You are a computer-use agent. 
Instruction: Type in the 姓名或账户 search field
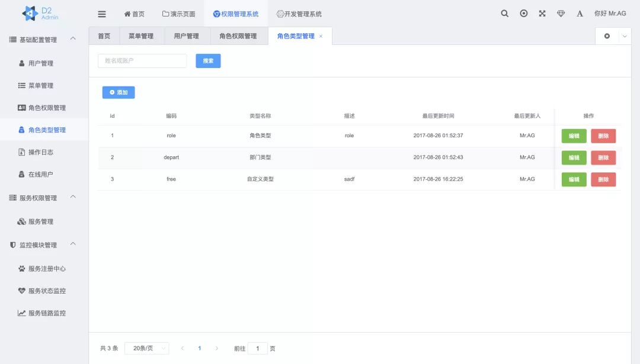tap(142, 60)
